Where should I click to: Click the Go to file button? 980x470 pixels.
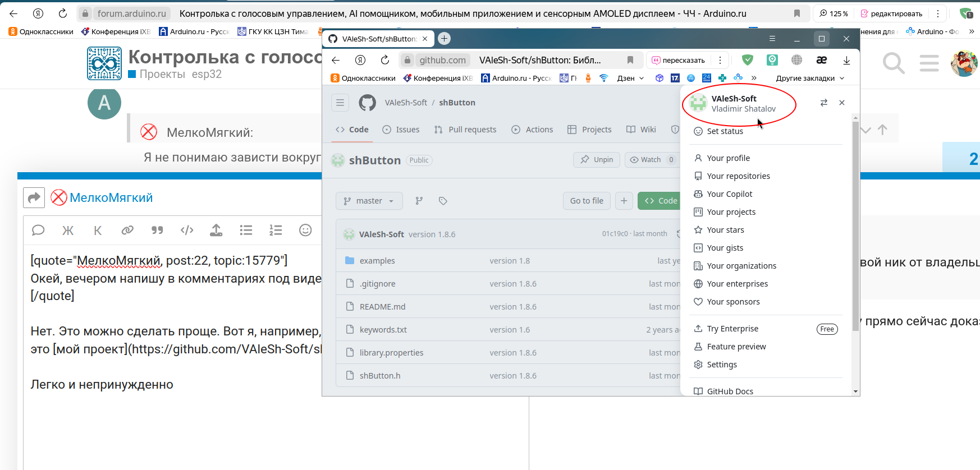[587, 201]
